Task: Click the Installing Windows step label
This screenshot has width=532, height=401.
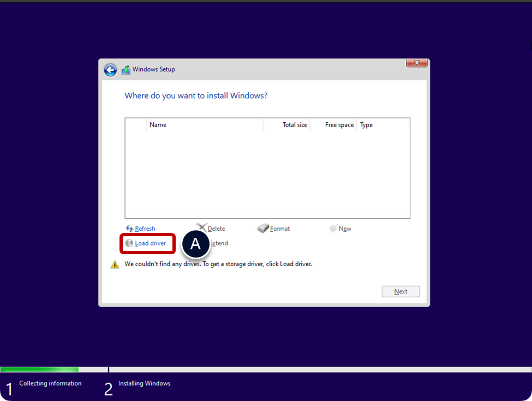Action: (x=144, y=384)
